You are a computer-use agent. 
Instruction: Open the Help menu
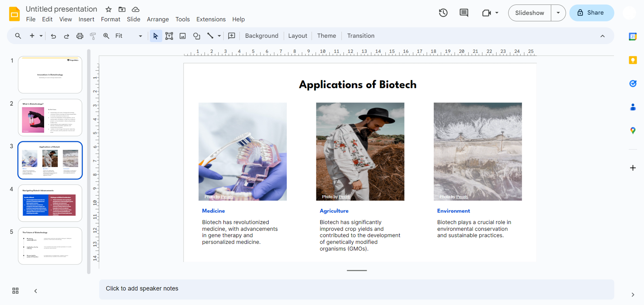(239, 19)
